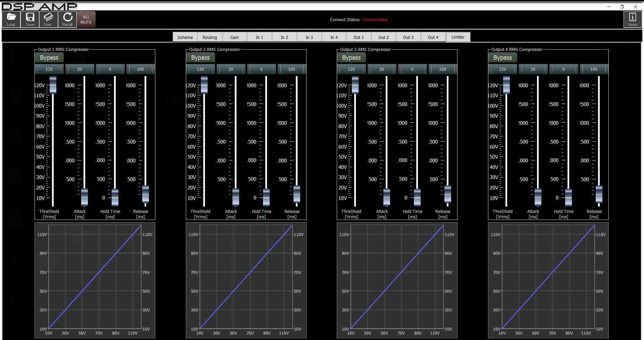Toggle Bypass for Output 3 compressor
644x340 pixels.
pos(351,58)
